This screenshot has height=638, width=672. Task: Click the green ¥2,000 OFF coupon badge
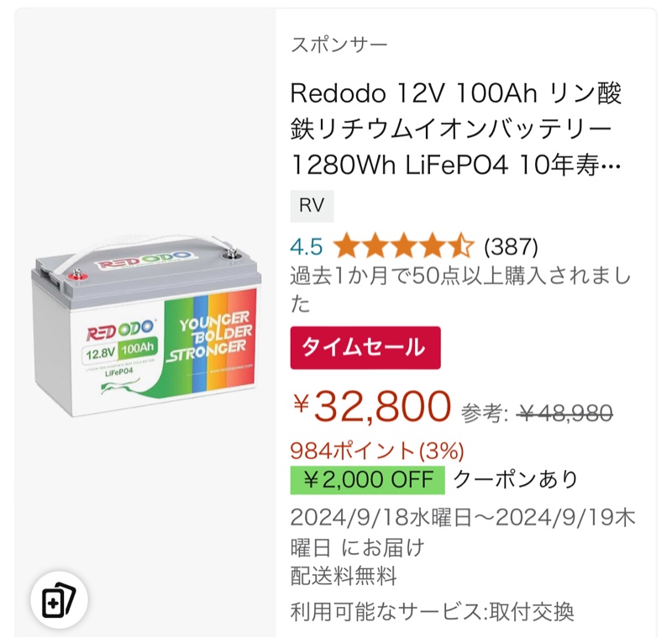tap(367, 480)
